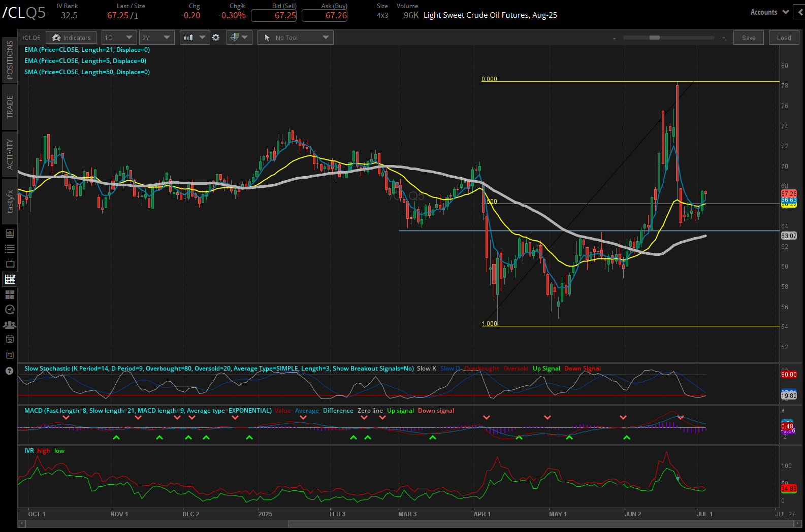Open the candlestick chart style dropdown
The image size is (805, 532).
coord(195,38)
